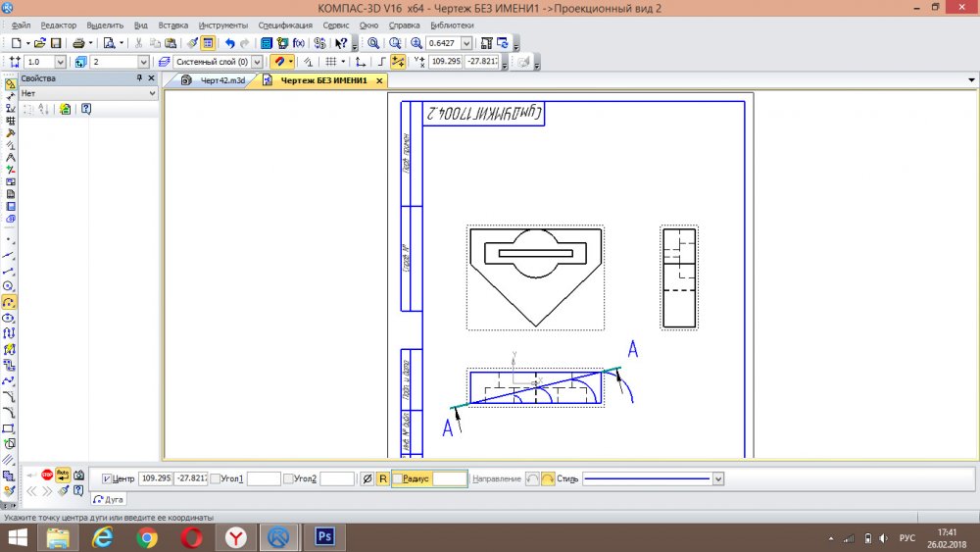Select the Дуга tab
Viewport: 980px width, 552px height.
coord(109,499)
